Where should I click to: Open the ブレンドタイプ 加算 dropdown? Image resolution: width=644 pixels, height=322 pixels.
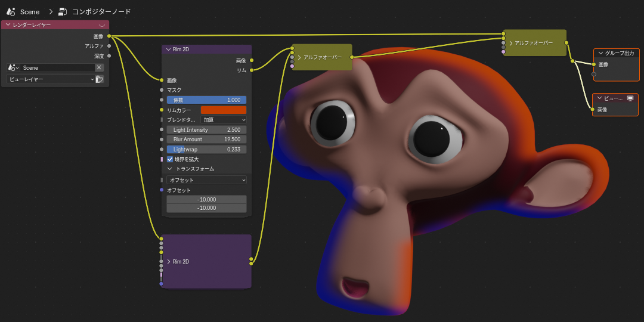(x=224, y=120)
